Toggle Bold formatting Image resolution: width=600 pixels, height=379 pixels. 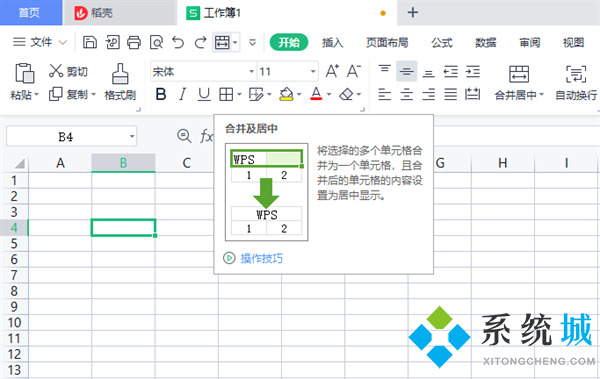click(161, 94)
